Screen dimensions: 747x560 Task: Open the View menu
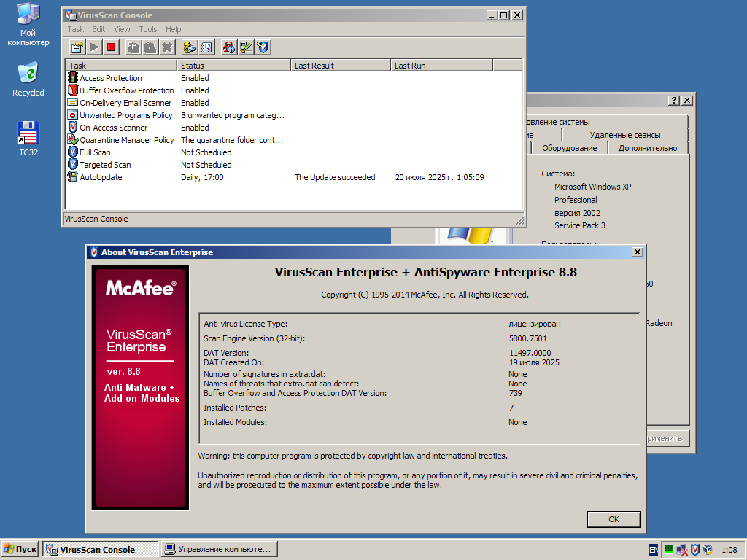click(122, 29)
